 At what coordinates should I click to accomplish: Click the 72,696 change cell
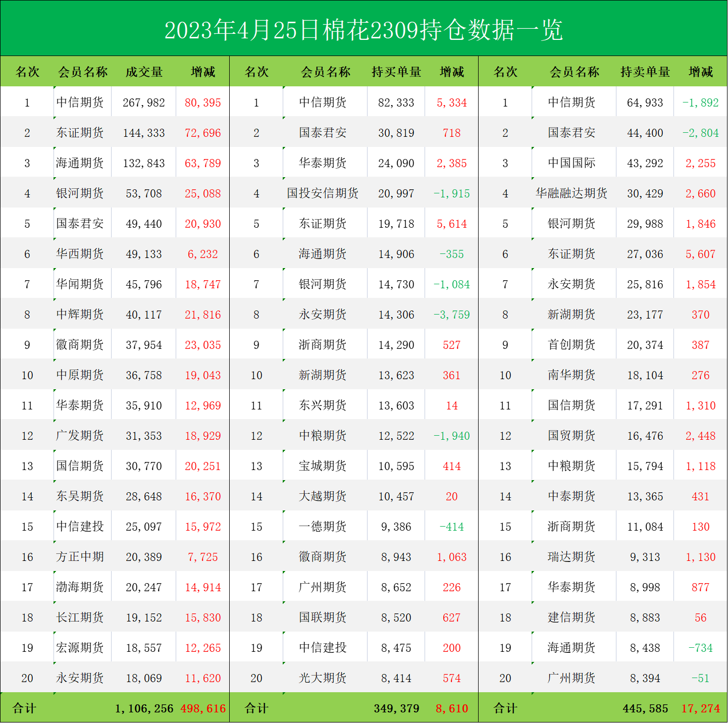point(203,133)
